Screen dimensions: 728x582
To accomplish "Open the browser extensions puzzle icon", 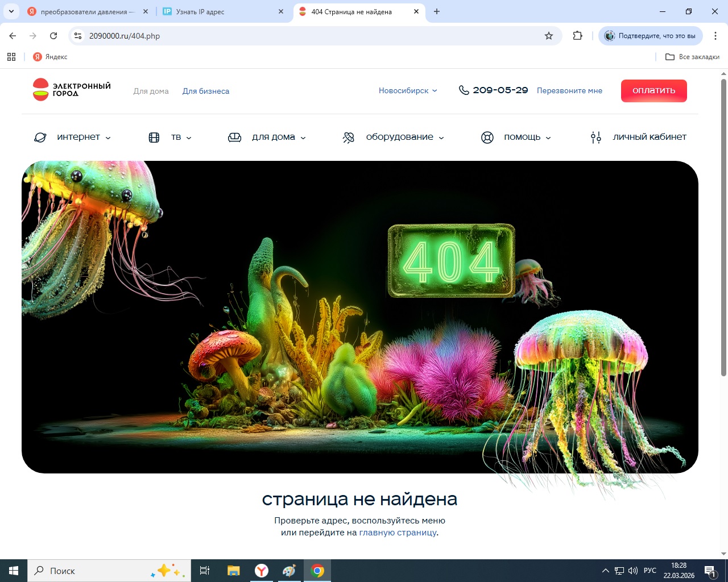I will coord(577,36).
